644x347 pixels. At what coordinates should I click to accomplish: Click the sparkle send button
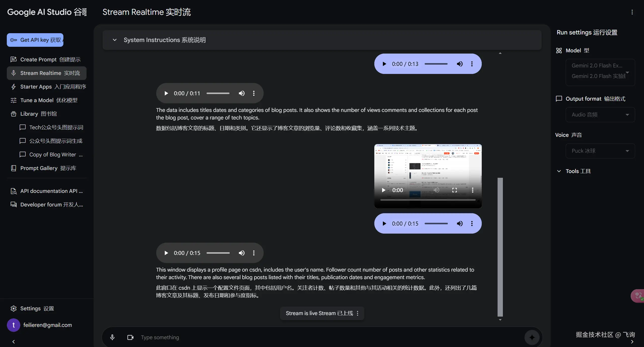pos(532,337)
